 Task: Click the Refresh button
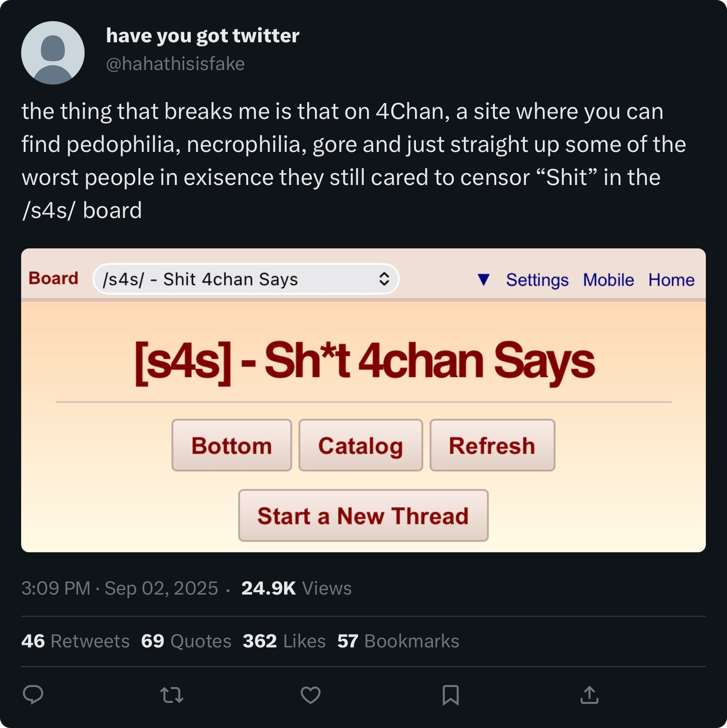[492, 445]
